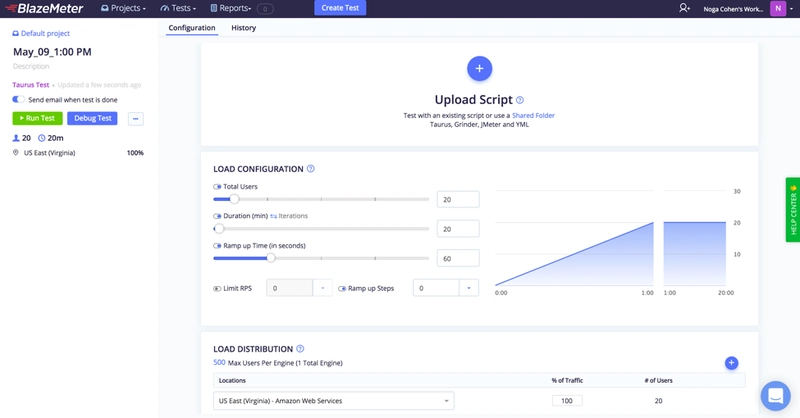The width and height of the screenshot is (800, 418).
Task: Click the Ramp up Time value field
Action: point(458,258)
